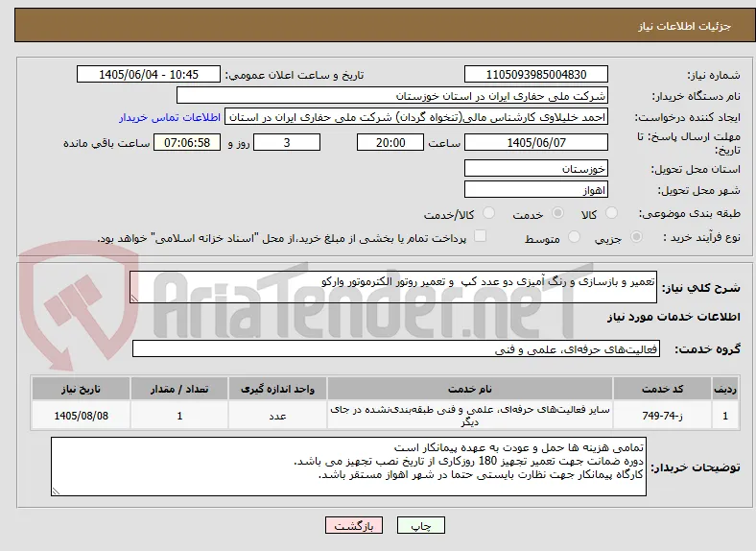756x551 pixels.
Task: Click the شماره نیاز field 1105093985004830
Action: (x=535, y=74)
